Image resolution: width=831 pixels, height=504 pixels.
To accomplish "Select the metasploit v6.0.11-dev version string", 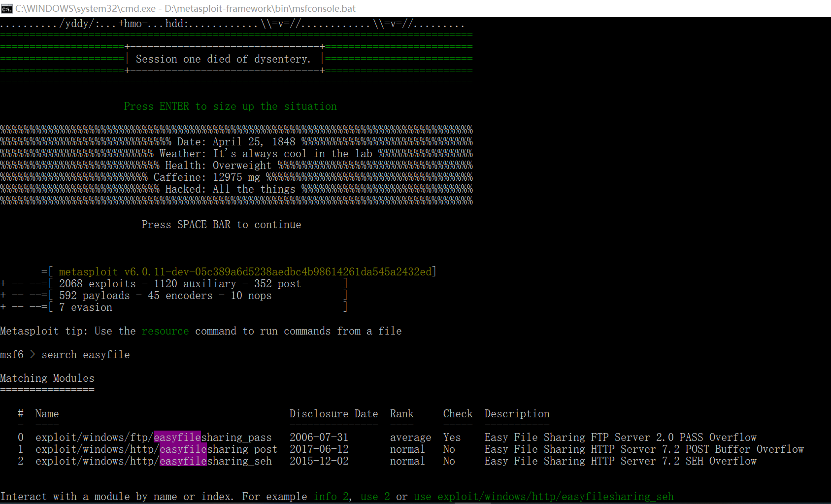I will click(245, 272).
